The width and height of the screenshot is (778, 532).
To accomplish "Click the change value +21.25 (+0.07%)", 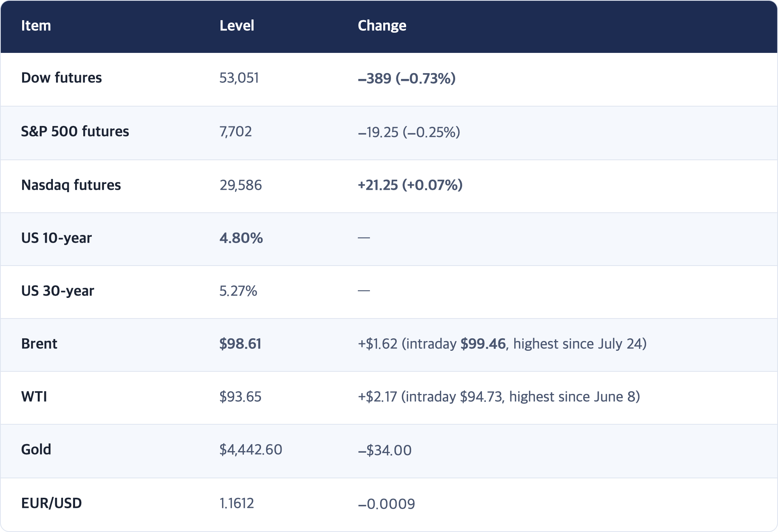I will pyautogui.click(x=410, y=185).
